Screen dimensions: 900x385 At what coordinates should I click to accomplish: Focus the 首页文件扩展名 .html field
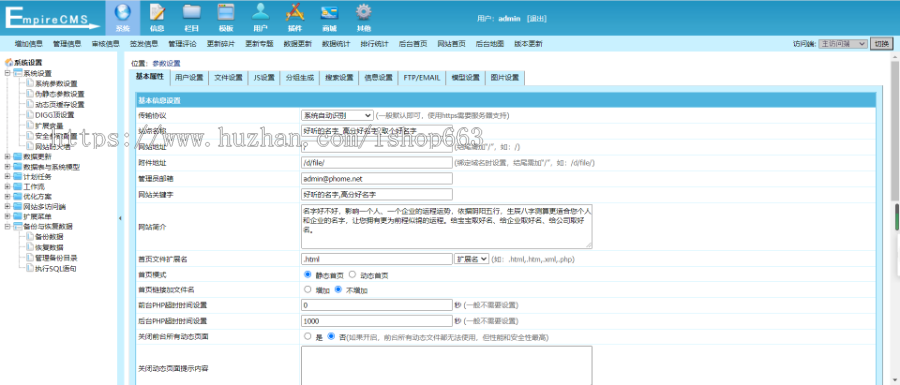tap(377, 259)
